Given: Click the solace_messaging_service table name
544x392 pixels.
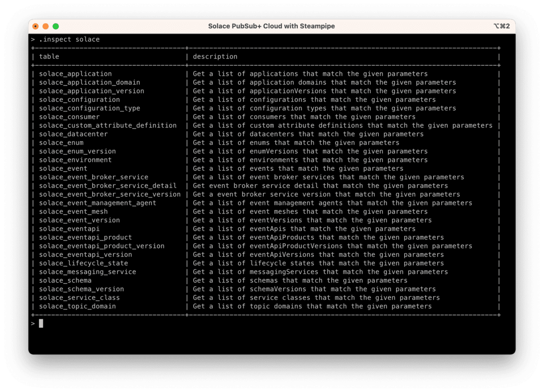Looking at the screenshot, I should [x=87, y=271].
